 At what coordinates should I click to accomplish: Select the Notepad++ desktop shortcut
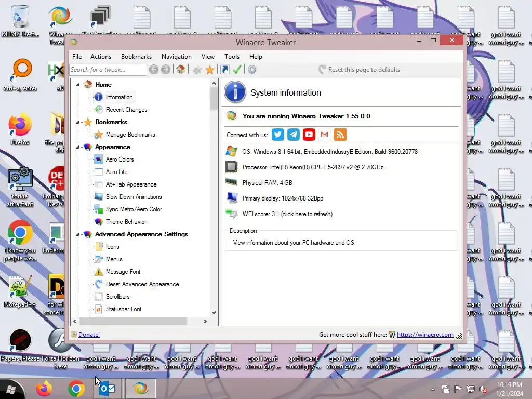pos(20,292)
